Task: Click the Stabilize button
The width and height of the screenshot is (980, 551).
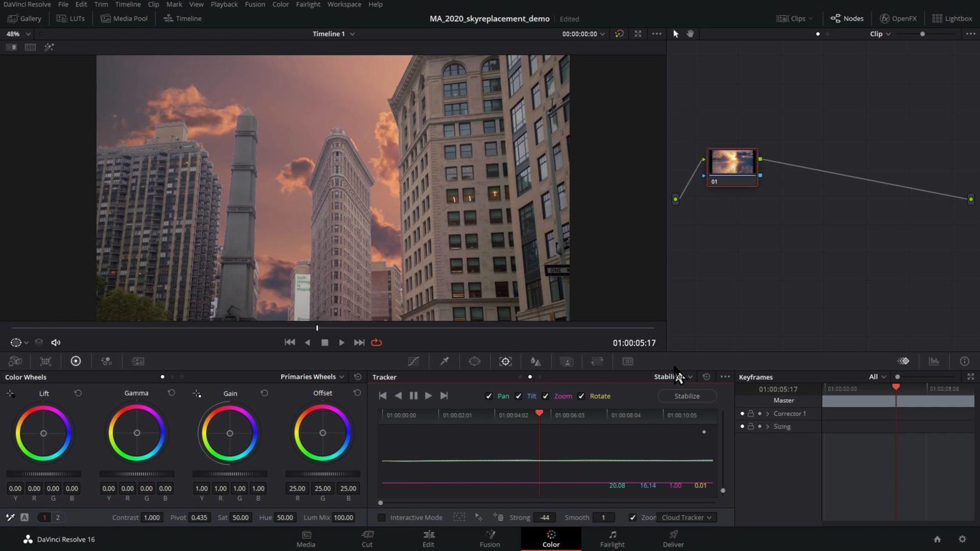Action: click(687, 396)
